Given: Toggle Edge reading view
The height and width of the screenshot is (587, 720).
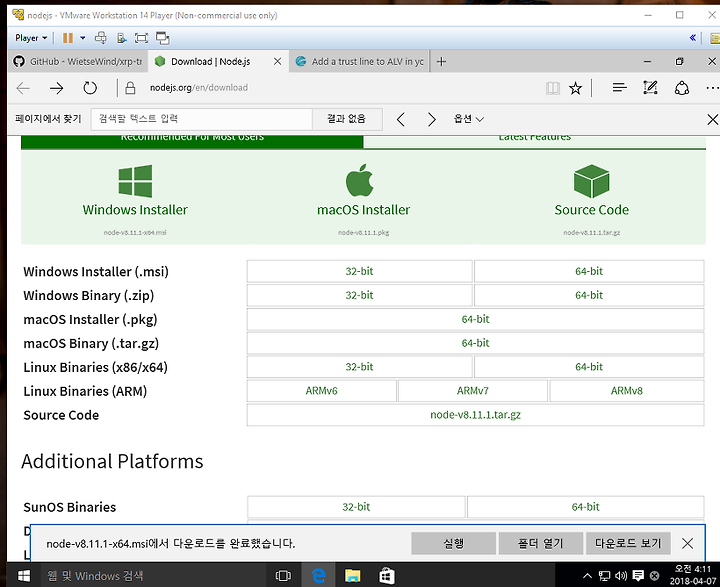Looking at the screenshot, I should 553,88.
